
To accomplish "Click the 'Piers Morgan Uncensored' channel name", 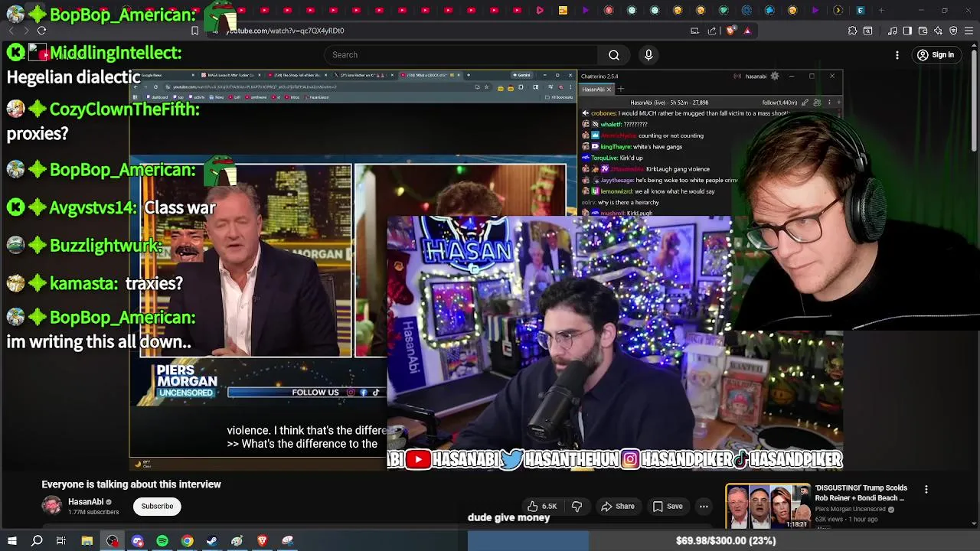I will (x=851, y=509).
